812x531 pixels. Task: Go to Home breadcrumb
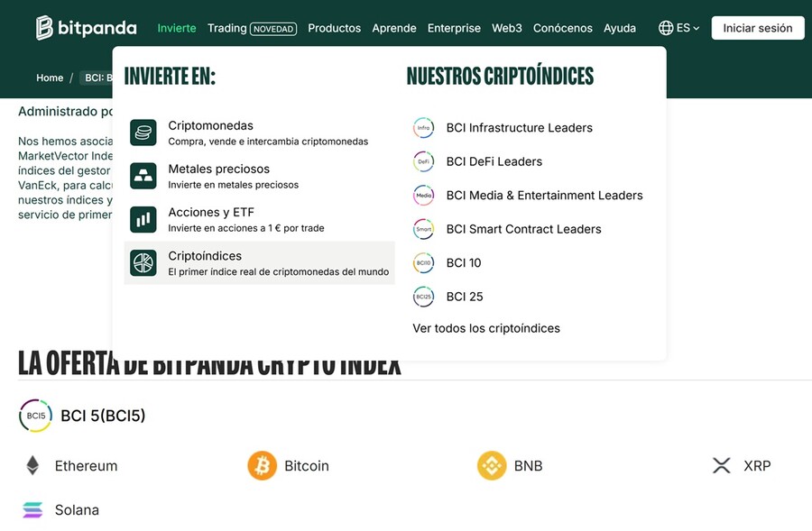50,78
